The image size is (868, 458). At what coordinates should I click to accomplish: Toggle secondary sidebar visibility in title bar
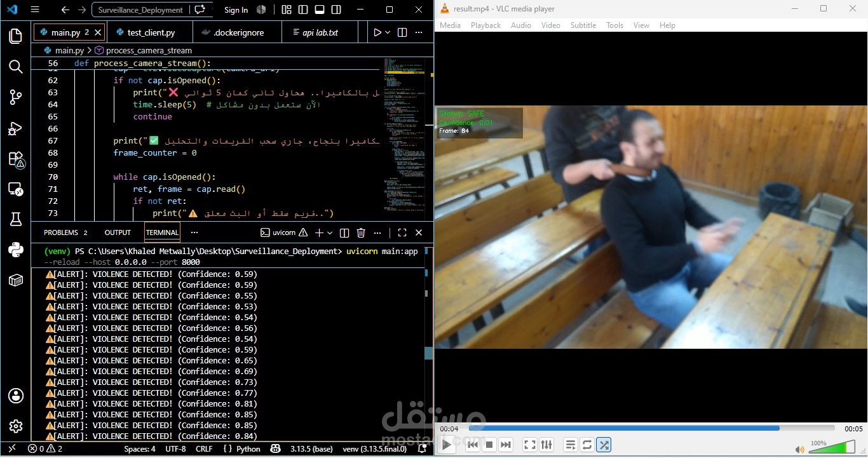pyautogui.click(x=336, y=10)
